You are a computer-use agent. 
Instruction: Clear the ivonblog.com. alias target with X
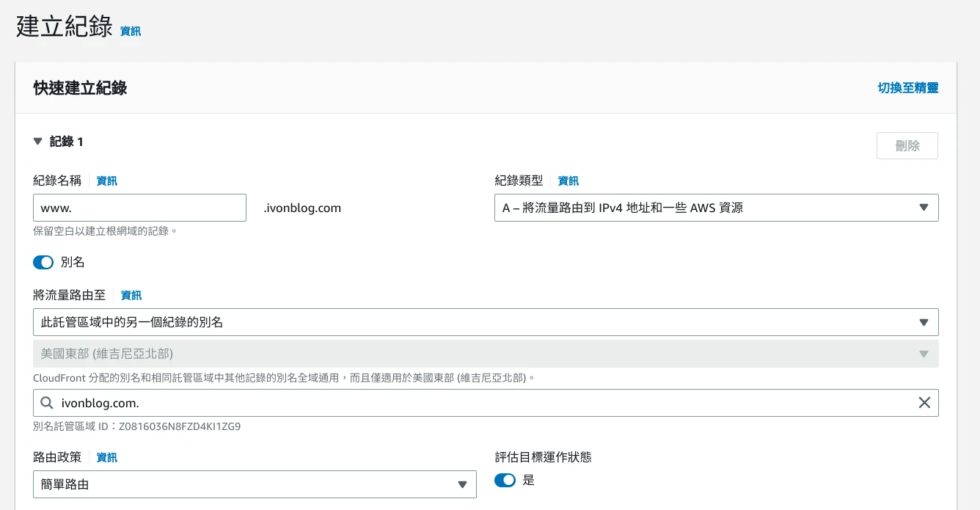click(x=924, y=403)
